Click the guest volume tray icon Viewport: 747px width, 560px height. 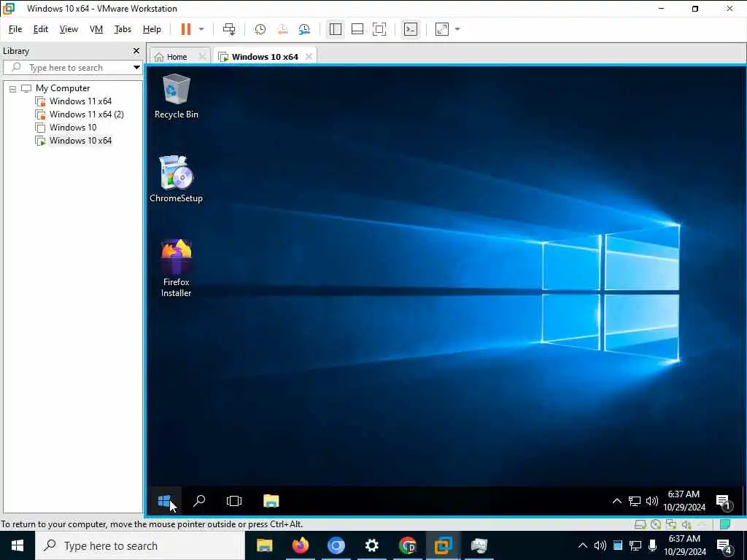[651, 501]
